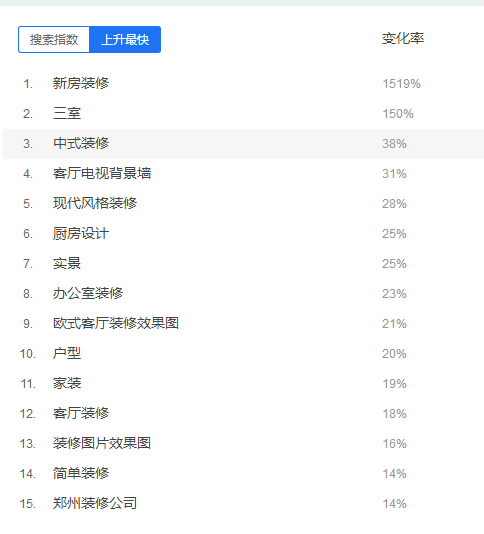This screenshot has height=534, width=484.
Task: Select the 厨房设计 keyword
Action: tap(81, 233)
